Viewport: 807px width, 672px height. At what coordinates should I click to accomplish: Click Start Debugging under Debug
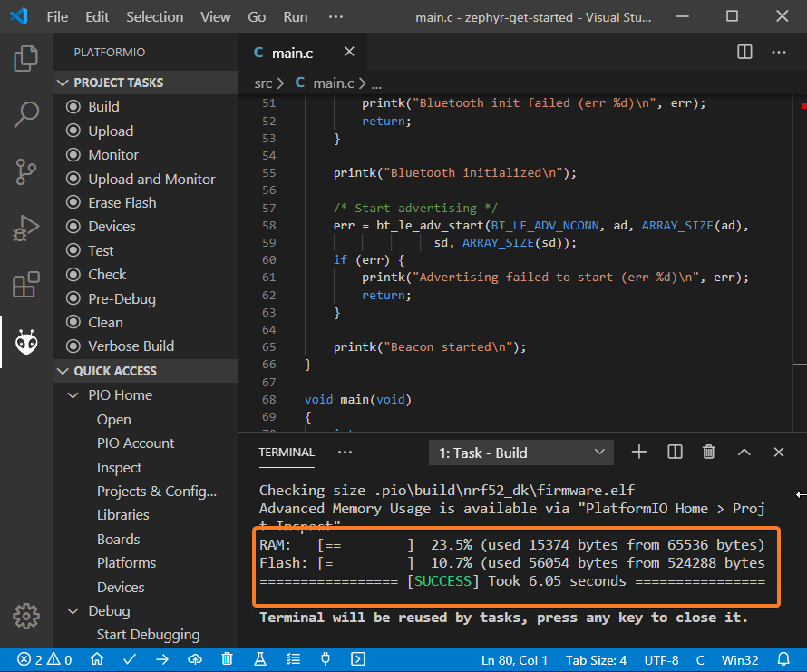tap(148, 635)
